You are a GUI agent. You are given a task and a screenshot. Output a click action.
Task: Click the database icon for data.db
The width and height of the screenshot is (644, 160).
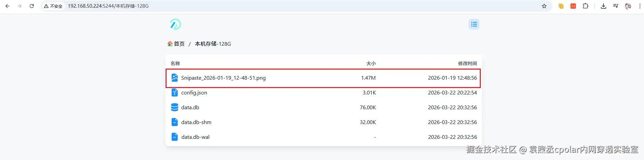click(x=175, y=107)
